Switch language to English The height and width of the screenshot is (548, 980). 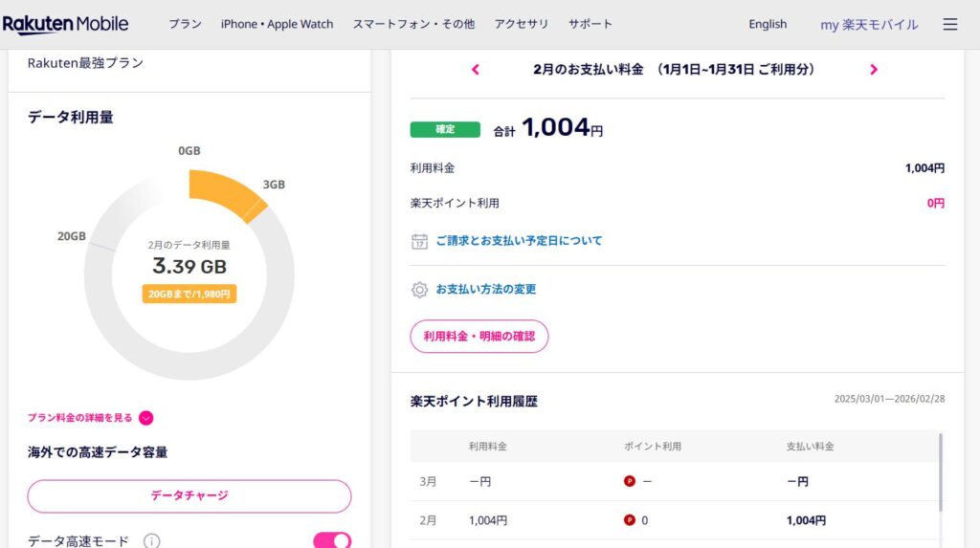click(768, 24)
